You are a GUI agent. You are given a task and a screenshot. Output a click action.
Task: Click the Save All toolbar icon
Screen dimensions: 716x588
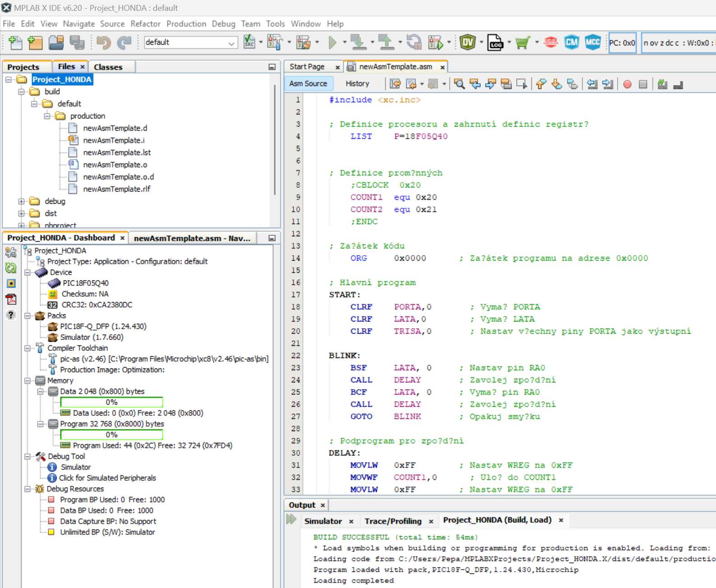pyautogui.click(x=77, y=42)
